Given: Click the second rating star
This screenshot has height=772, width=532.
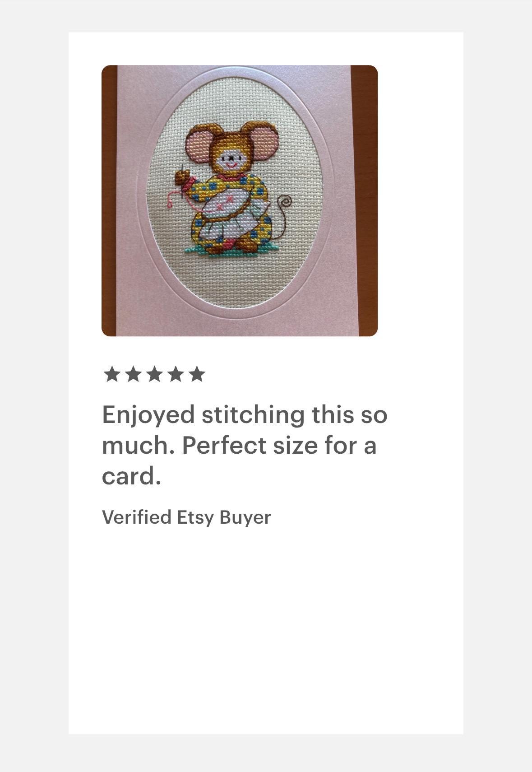Looking at the screenshot, I should (133, 374).
